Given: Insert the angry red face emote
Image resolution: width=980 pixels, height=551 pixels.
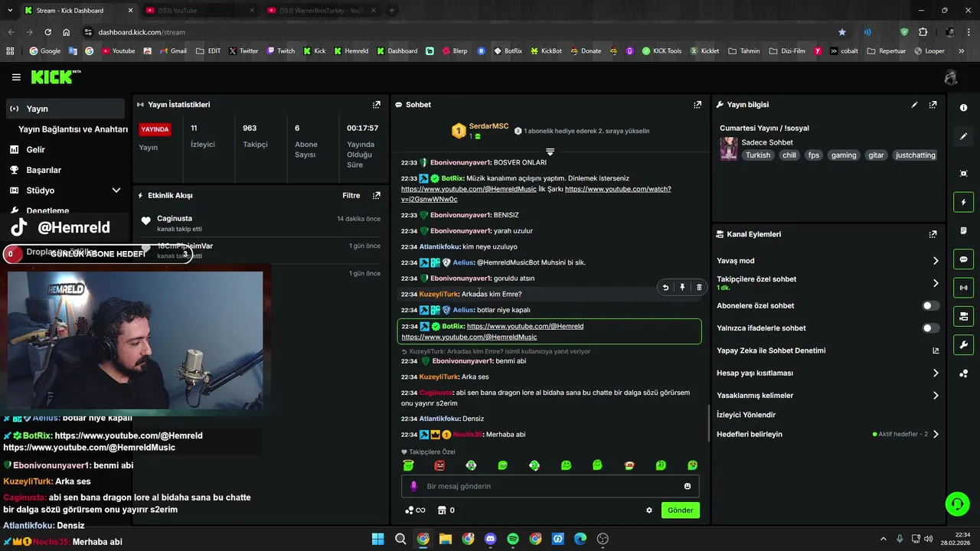Looking at the screenshot, I should [439, 465].
